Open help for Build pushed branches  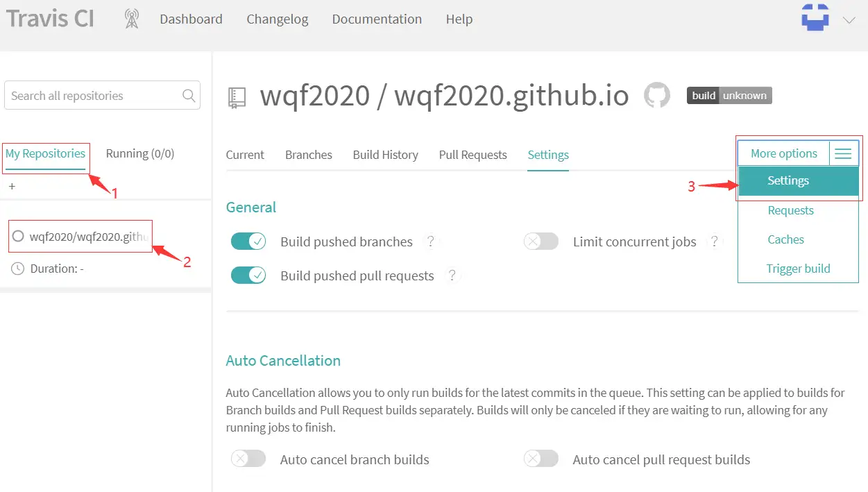431,241
